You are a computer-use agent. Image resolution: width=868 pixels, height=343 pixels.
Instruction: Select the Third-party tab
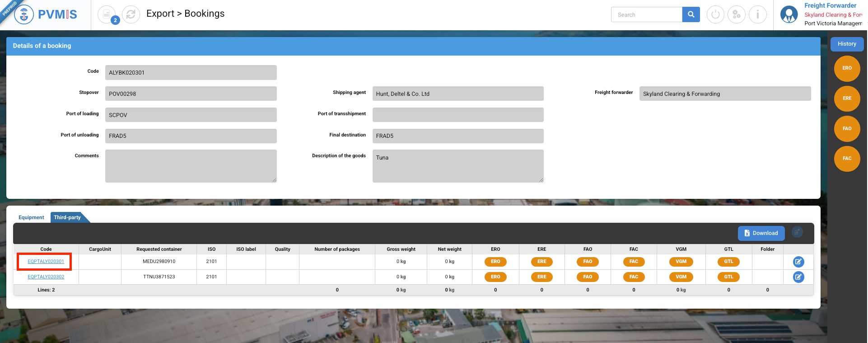[x=67, y=217]
